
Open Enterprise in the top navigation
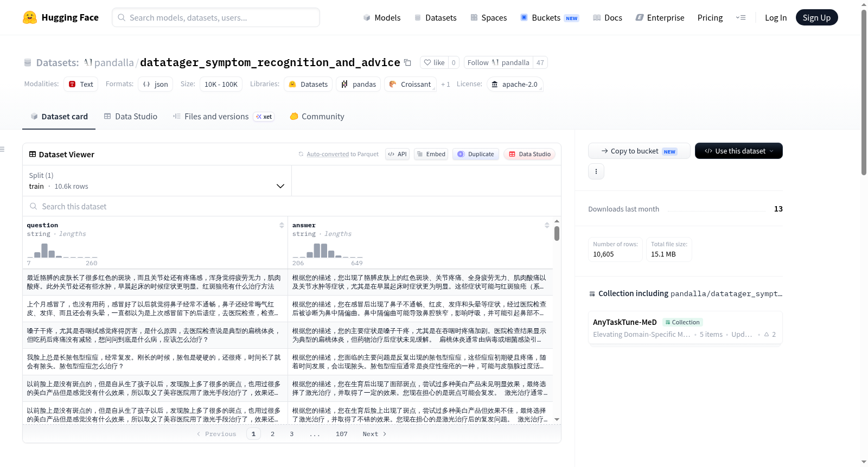point(660,17)
